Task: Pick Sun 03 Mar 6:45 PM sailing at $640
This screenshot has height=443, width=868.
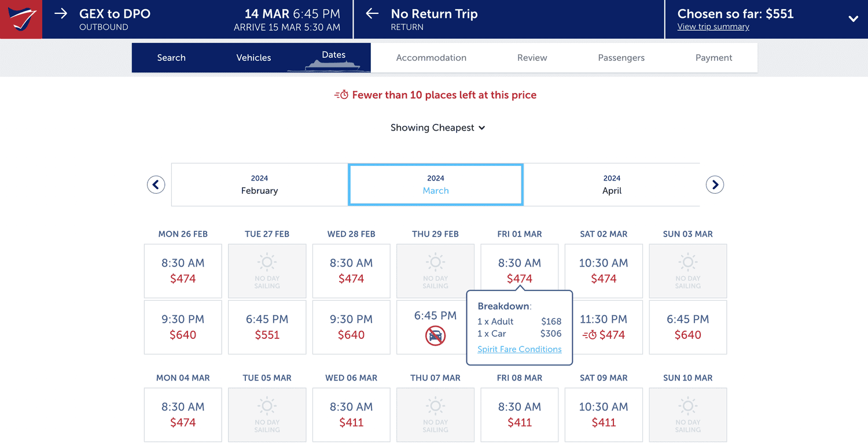Action: [687, 327]
